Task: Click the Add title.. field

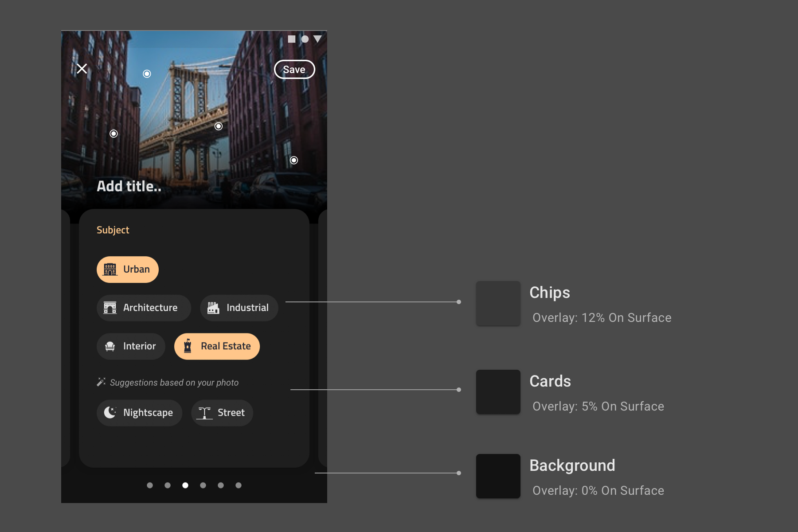Action: (129, 186)
